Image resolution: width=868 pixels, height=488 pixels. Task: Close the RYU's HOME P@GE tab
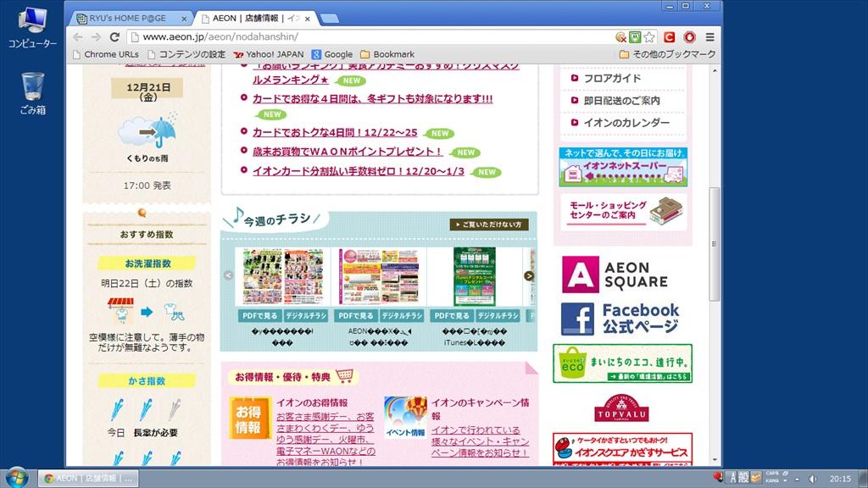(184, 19)
